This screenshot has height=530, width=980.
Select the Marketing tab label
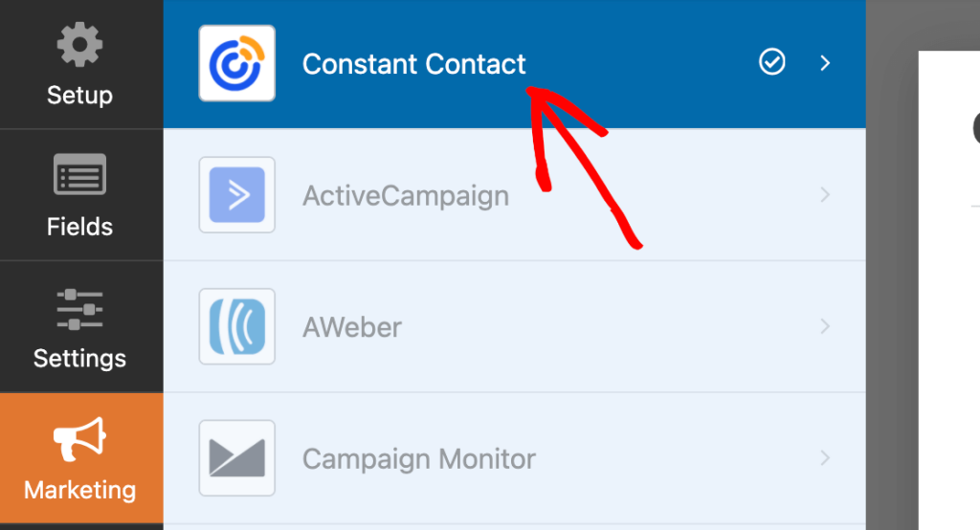coord(79,491)
